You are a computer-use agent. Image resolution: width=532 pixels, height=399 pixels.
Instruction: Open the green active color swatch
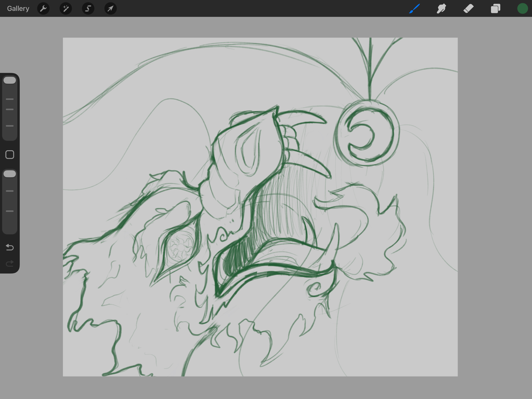click(522, 9)
